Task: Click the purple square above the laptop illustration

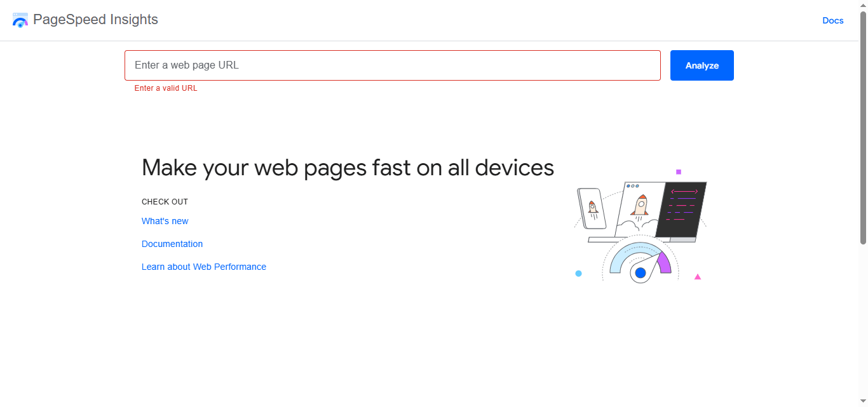Action: 679,171
